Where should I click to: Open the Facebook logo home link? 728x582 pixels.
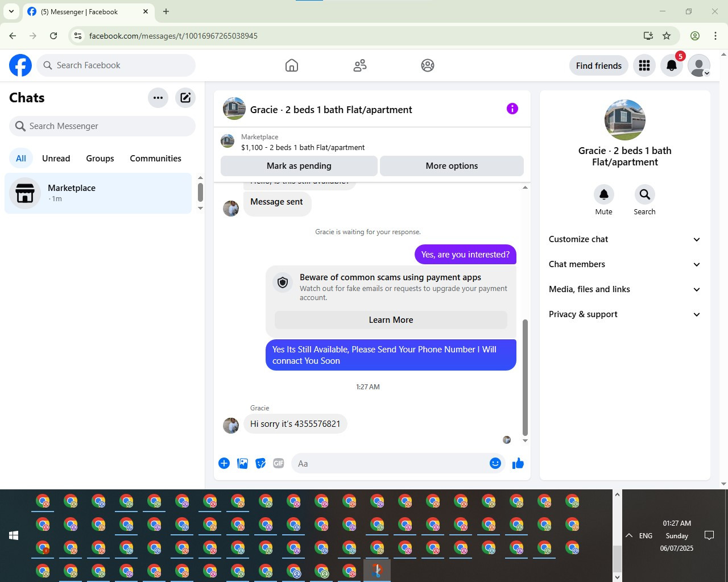point(20,65)
